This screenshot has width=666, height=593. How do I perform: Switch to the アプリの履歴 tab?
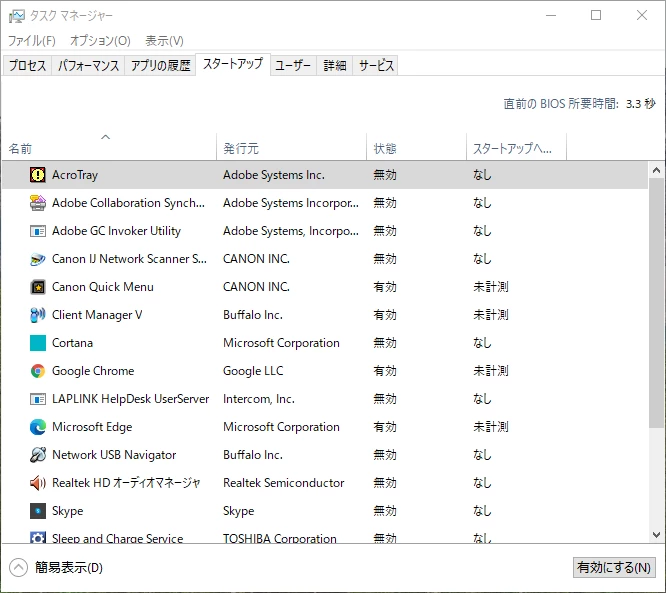(160, 65)
